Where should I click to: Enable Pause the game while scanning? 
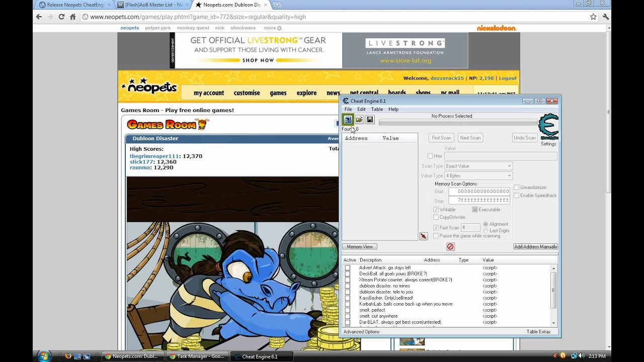(x=436, y=235)
